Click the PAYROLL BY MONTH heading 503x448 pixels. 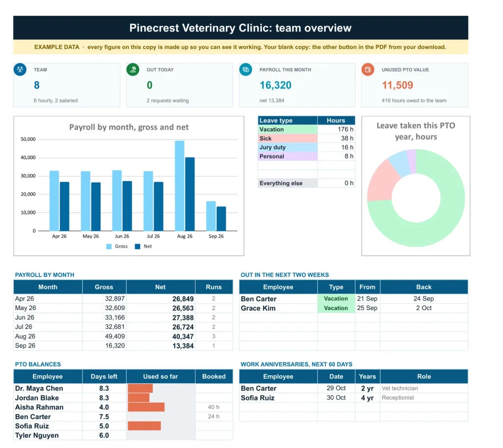point(45,275)
